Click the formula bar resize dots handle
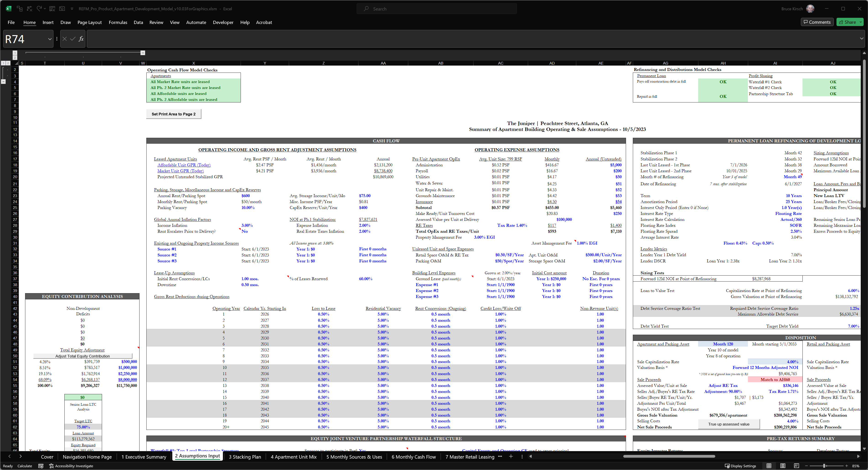Screen dimensions: 868x470 [x=57, y=39]
